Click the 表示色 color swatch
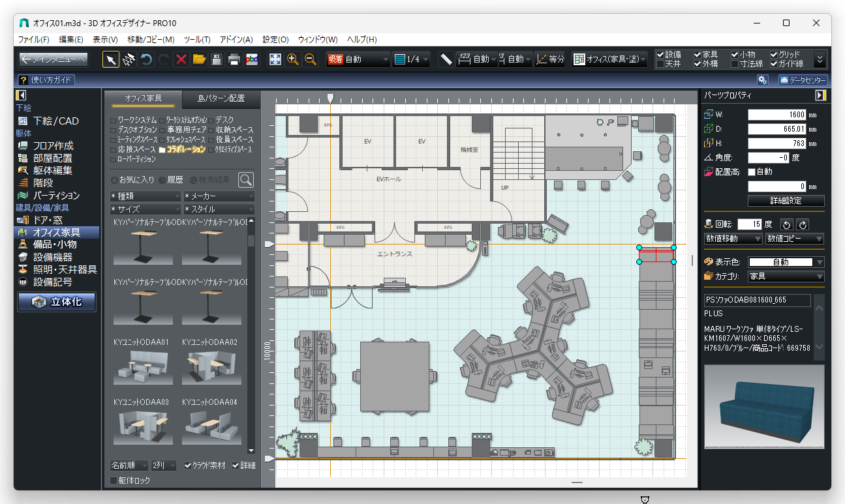This screenshot has height=504, width=845. (780, 262)
